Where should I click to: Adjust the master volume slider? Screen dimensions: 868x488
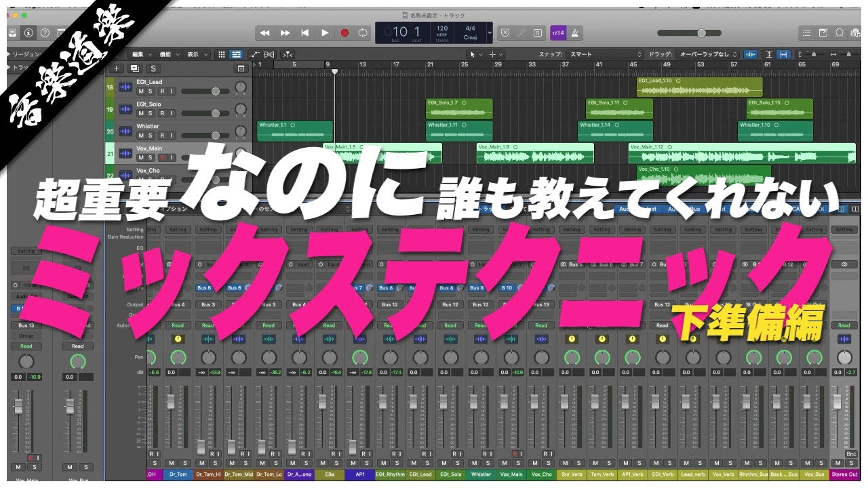point(690,33)
